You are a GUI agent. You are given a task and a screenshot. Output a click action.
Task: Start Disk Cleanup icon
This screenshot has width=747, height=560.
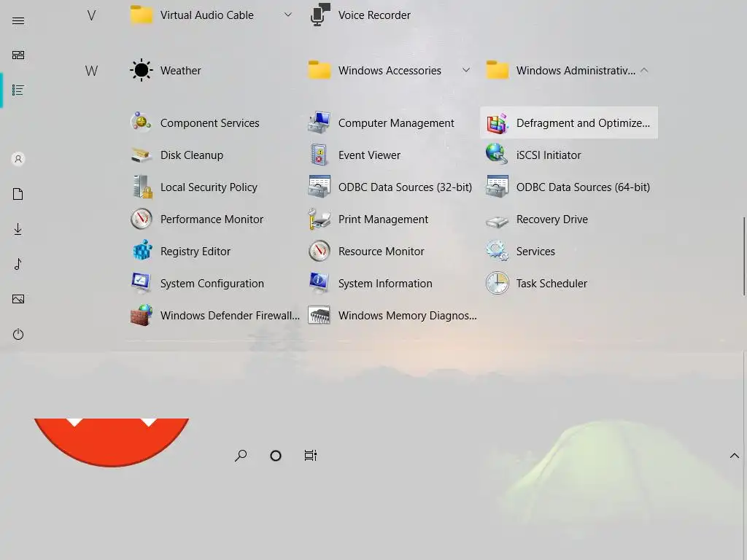(141, 155)
